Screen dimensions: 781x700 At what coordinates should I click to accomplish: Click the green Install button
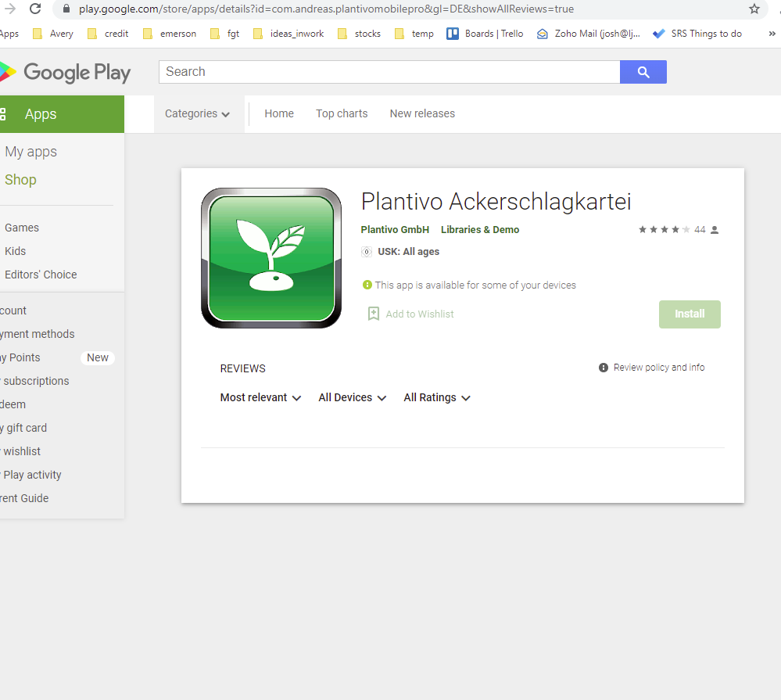point(690,314)
